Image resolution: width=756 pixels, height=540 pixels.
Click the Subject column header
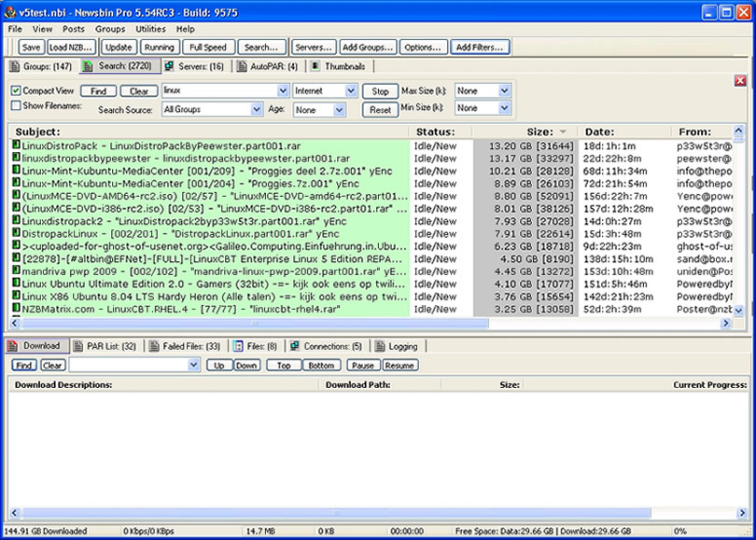point(209,132)
